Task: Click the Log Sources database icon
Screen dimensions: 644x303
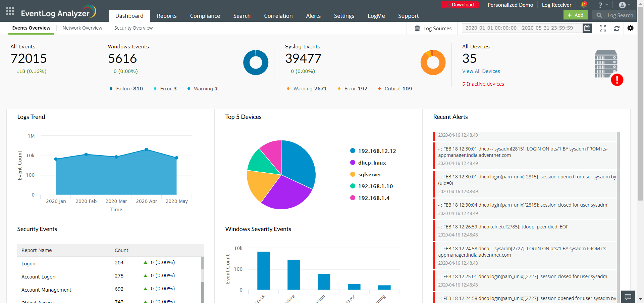Action: 417,29
